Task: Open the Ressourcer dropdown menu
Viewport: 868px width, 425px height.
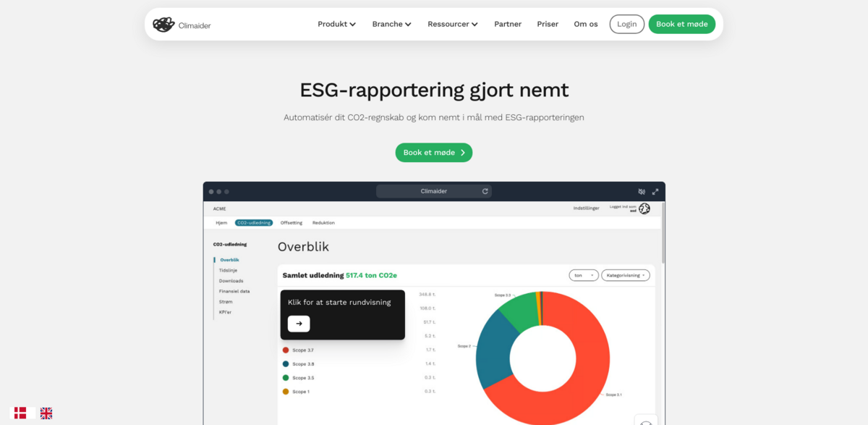Action: [453, 24]
